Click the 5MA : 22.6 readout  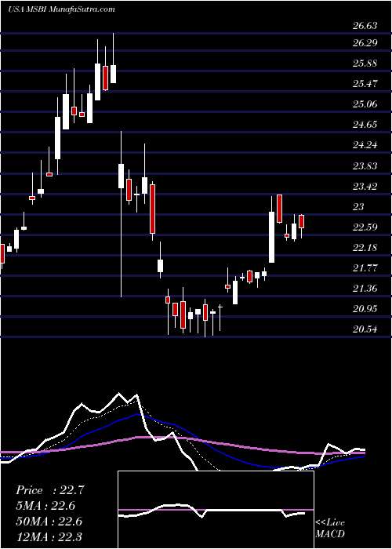[45, 506]
